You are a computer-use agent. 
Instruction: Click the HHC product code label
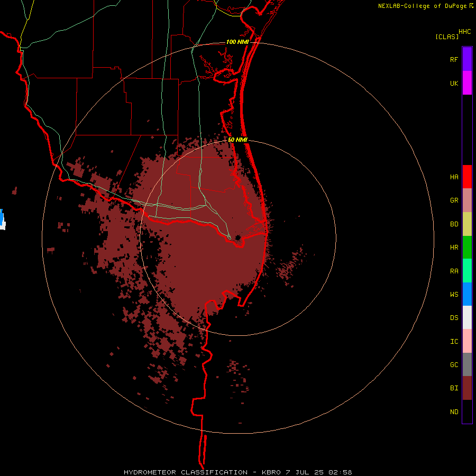[x=465, y=32]
